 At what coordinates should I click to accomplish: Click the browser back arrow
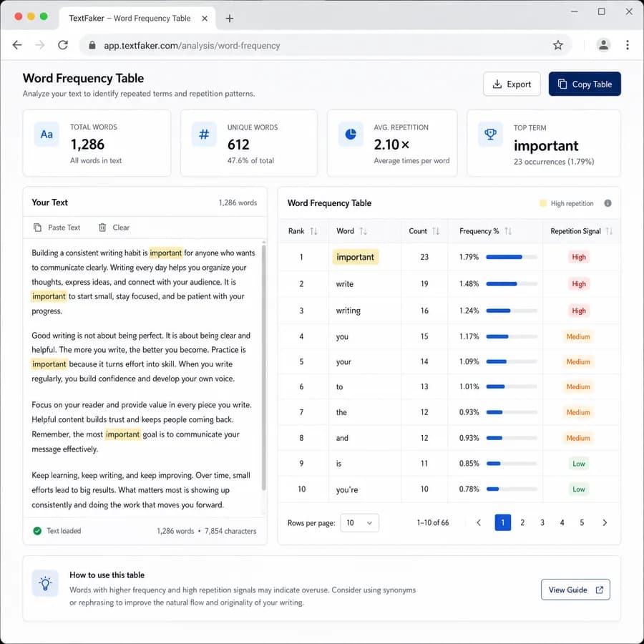click(17, 45)
